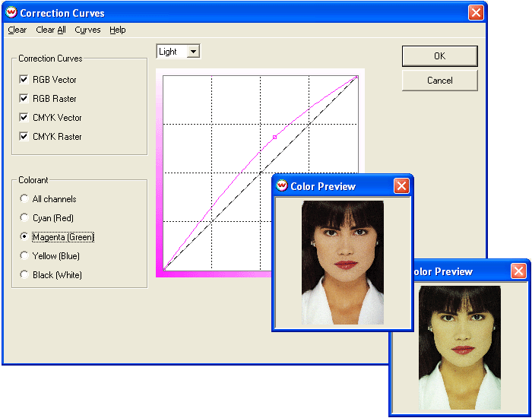Click the vertical magenta gradient bar
Viewport: 532px width, 418px height.
(159, 173)
